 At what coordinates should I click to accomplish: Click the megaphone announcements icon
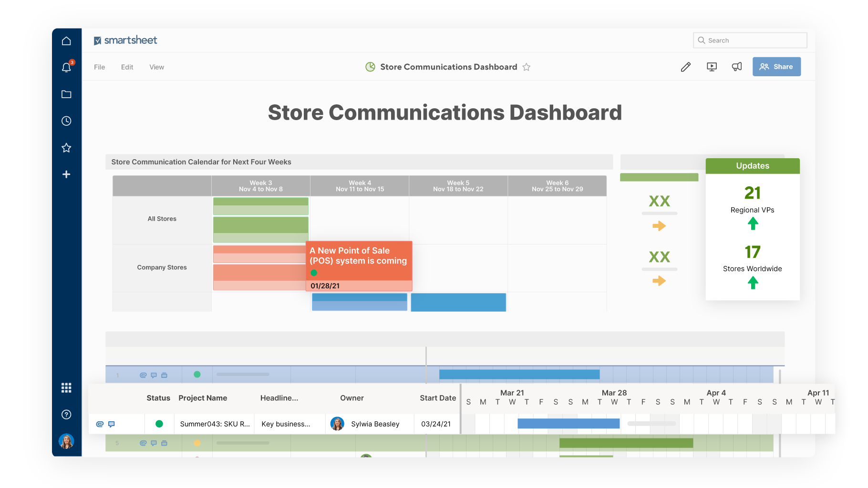[x=737, y=67]
